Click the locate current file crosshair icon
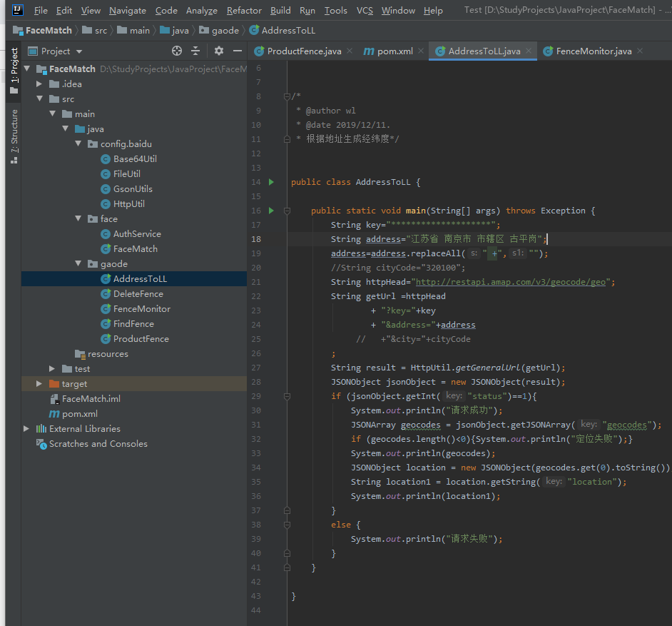672x626 pixels. tap(177, 51)
